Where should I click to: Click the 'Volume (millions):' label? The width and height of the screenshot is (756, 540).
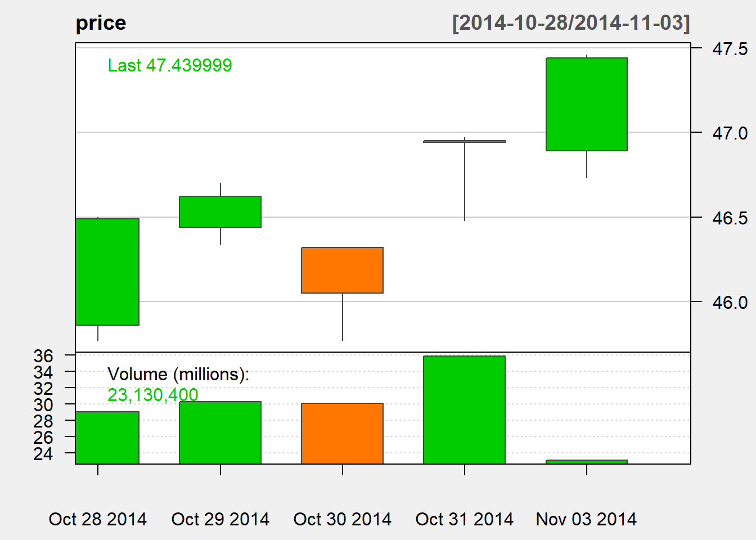pyautogui.click(x=178, y=374)
